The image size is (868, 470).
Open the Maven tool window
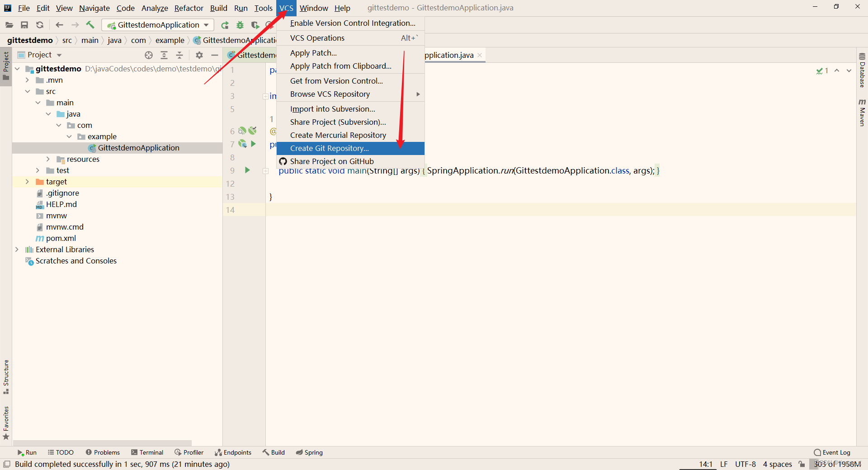862,112
